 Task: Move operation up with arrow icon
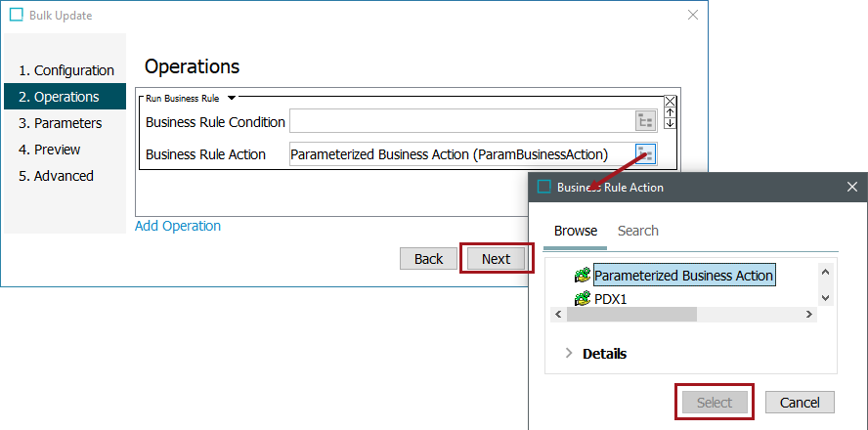click(670, 112)
